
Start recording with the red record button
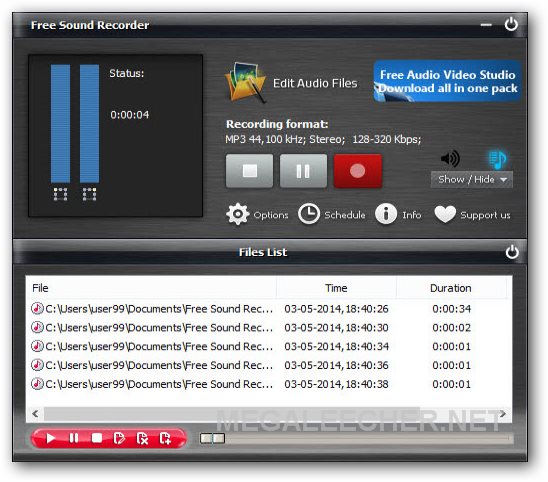(358, 171)
